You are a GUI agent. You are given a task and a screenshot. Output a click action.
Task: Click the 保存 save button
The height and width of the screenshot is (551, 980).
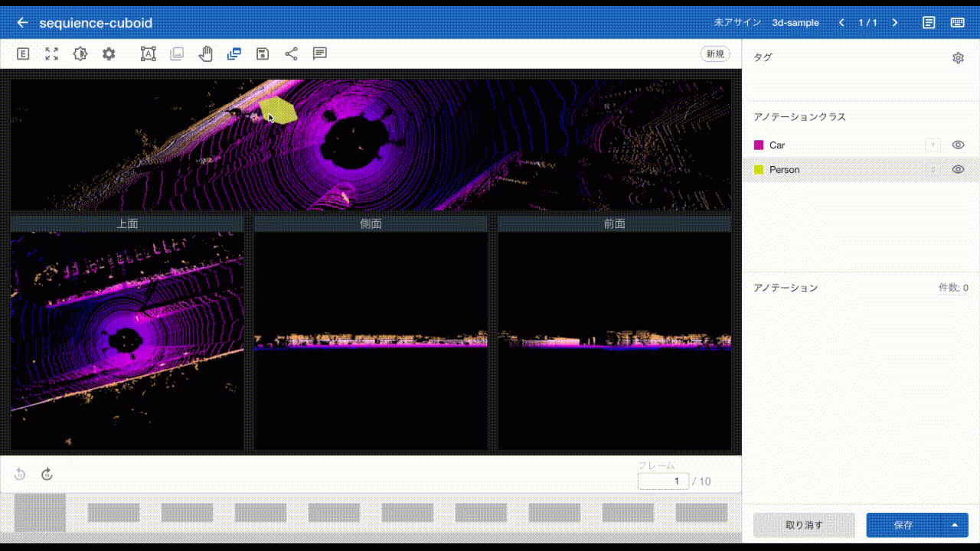tap(903, 525)
